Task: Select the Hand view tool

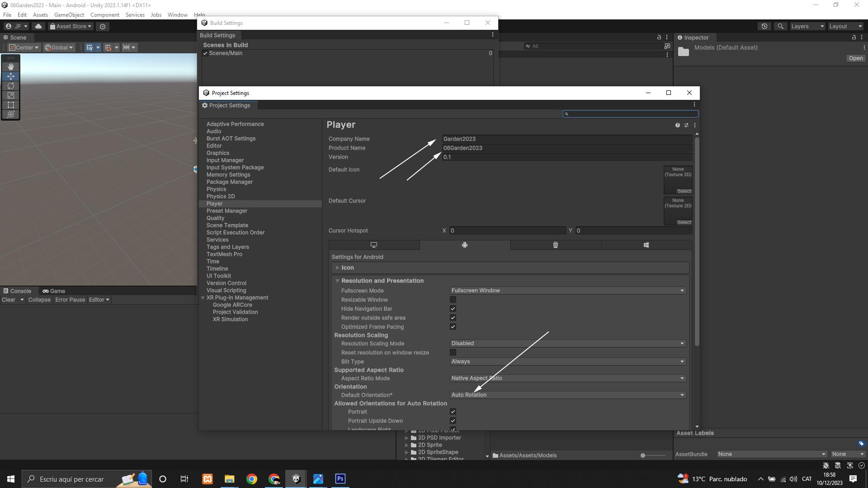Action: (11, 66)
